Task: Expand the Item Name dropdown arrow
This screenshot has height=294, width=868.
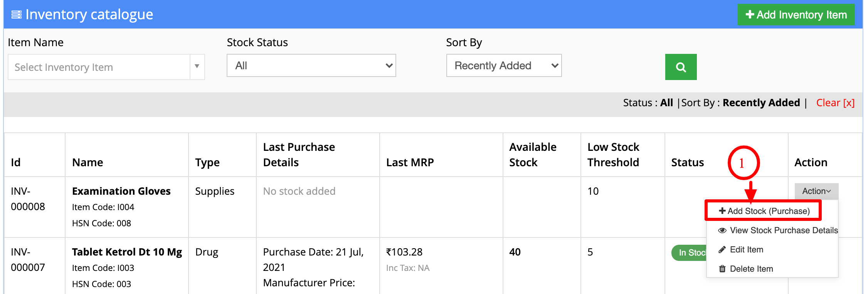Action: [197, 67]
